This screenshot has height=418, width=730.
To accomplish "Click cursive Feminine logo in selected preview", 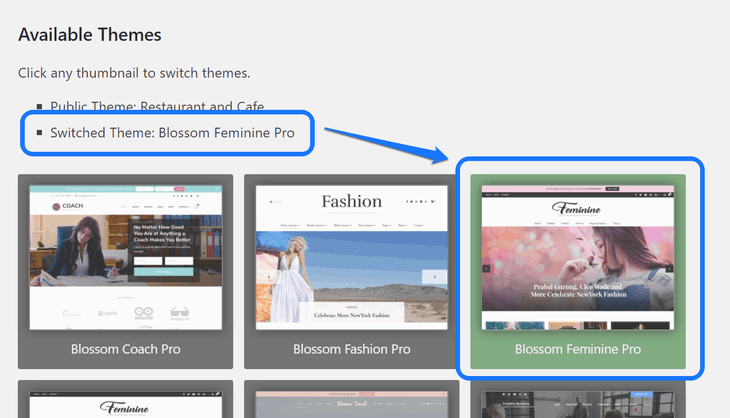I will point(576,208).
